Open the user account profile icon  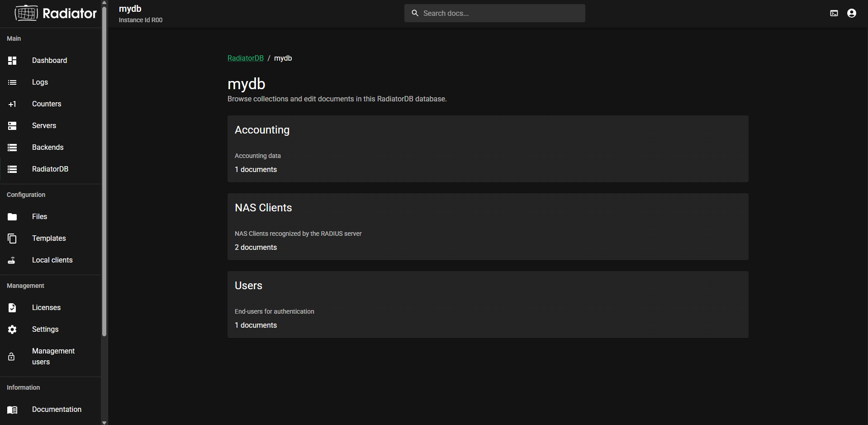pos(852,13)
